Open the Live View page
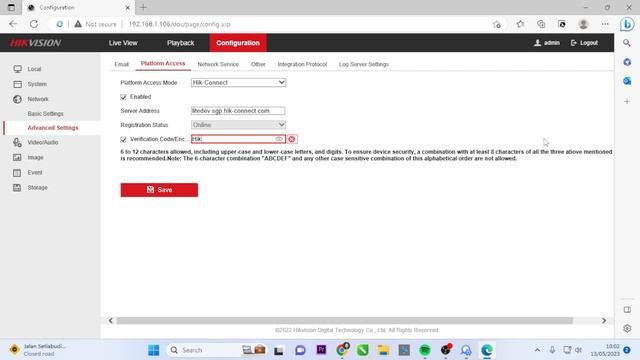Viewport: 640px width, 360px height. 123,43
